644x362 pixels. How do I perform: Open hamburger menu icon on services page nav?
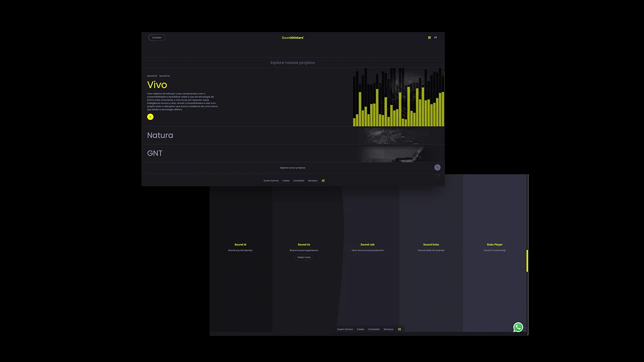tap(399, 329)
